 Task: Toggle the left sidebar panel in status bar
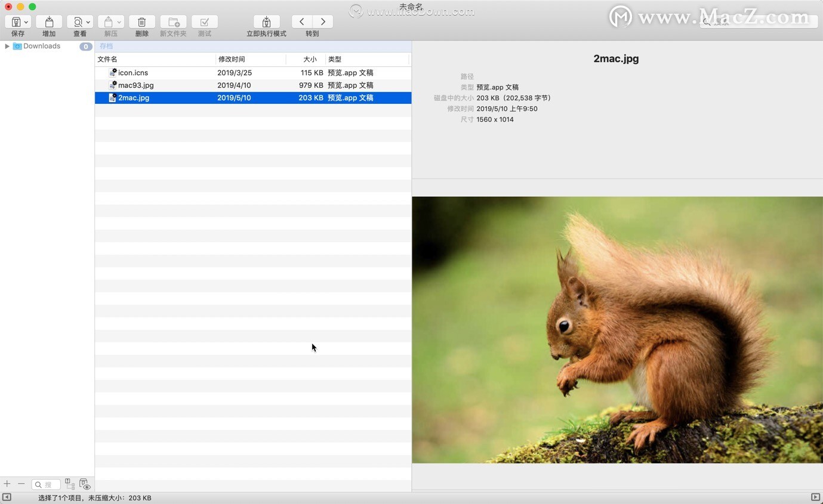click(x=7, y=497)
